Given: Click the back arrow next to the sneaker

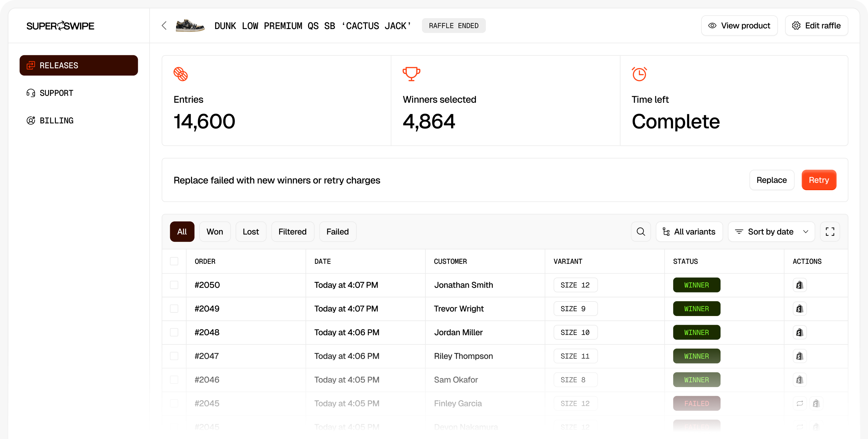Looking at the screenshot, I should (164, 26).
